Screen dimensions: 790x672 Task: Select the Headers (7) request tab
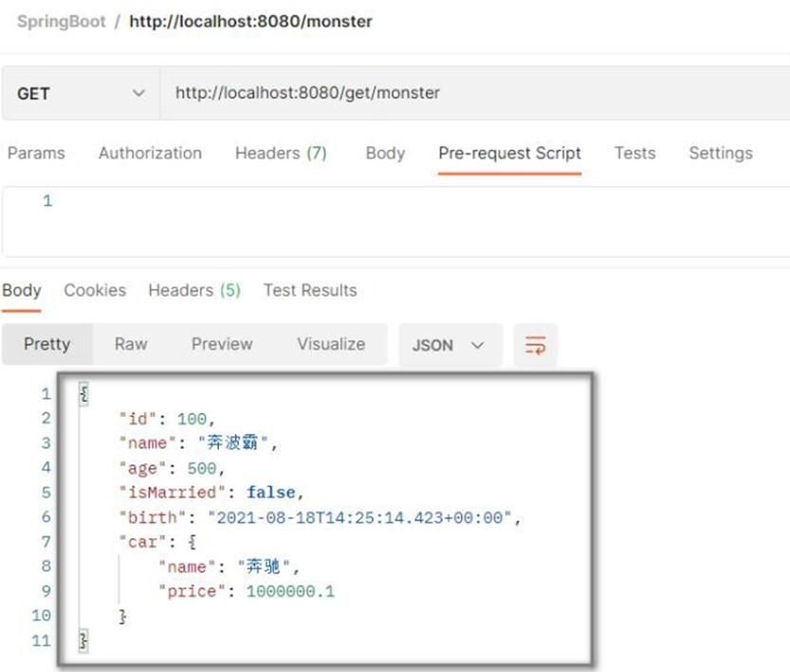point(281,154)
